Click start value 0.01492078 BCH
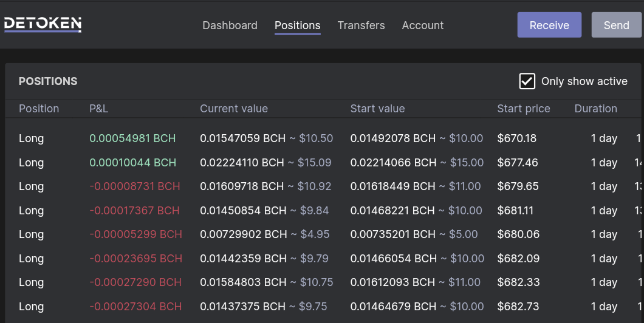 (x=393, y=138)
